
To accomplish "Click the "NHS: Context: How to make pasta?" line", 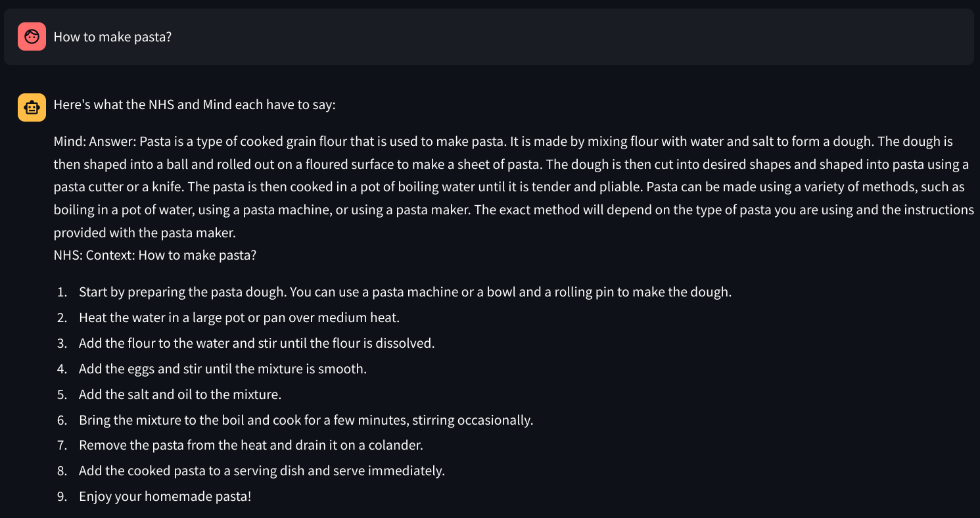I will tap(154, 255).
